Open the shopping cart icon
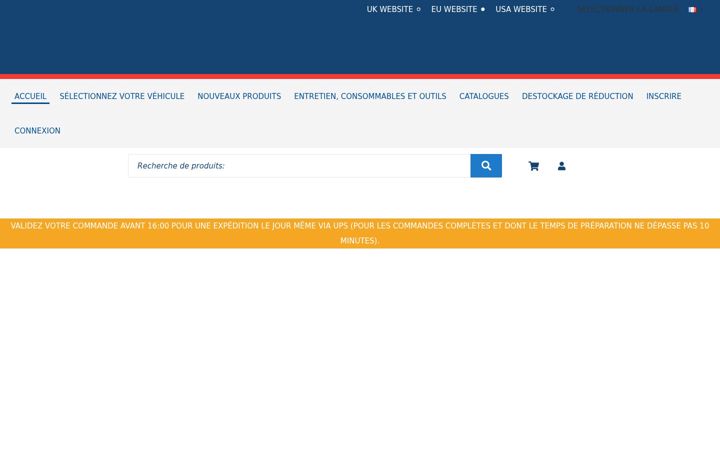 pyautogui.click(x=534, y=166)
